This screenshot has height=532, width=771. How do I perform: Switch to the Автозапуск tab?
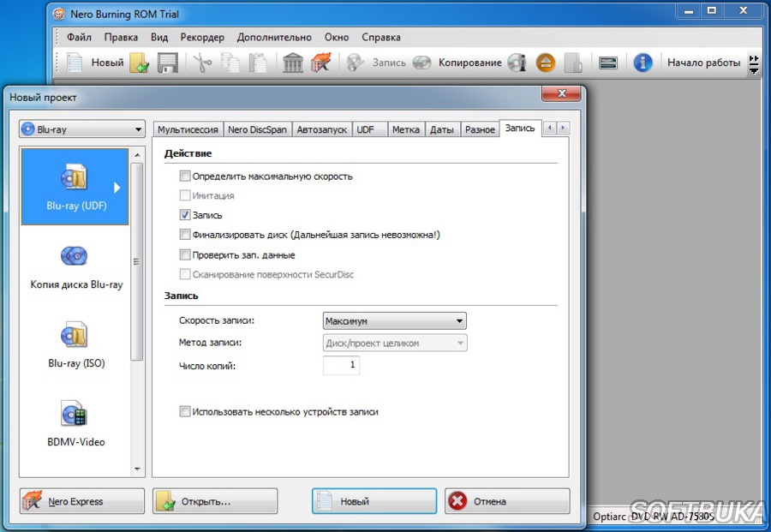click(x=321, y=130)
